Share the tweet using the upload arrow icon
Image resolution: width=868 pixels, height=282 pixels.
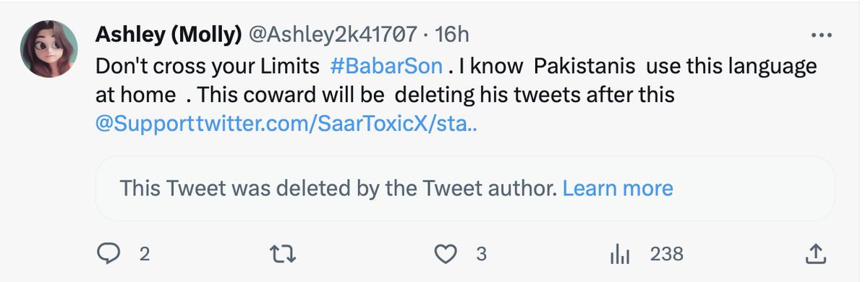point(815,254)
